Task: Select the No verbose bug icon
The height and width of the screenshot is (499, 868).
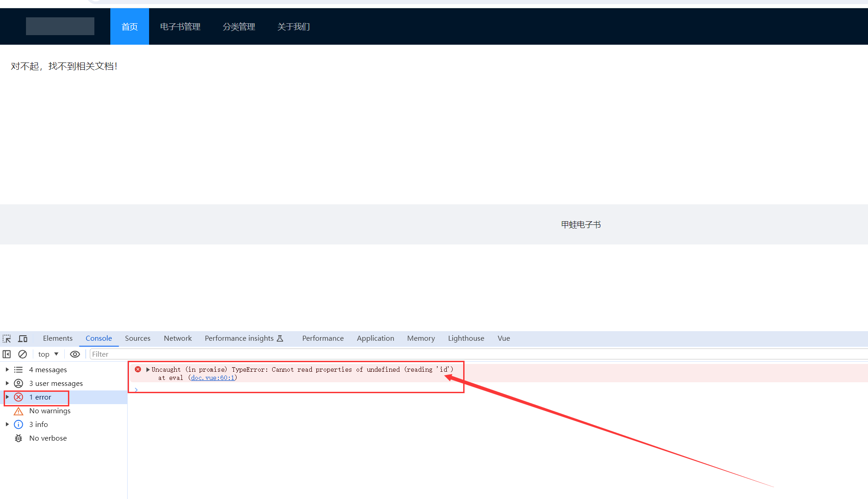Action: pyautogui.click(x=18, y=438)
